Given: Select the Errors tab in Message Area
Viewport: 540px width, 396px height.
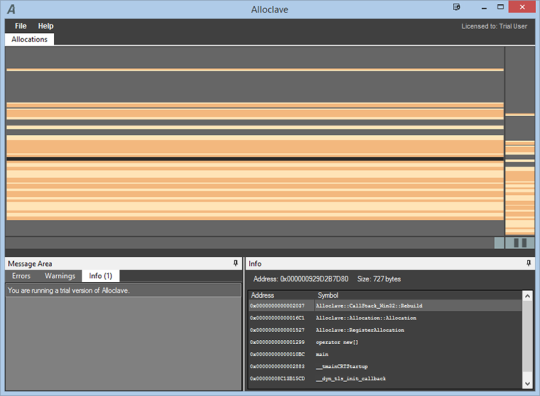Looking at the screenshot, I should click(21, 276).
